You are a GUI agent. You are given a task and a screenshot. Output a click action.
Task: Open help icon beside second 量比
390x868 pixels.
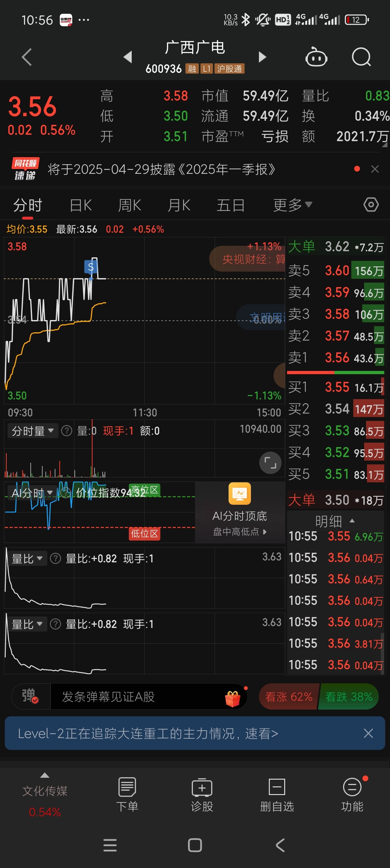tap(55, 624)
